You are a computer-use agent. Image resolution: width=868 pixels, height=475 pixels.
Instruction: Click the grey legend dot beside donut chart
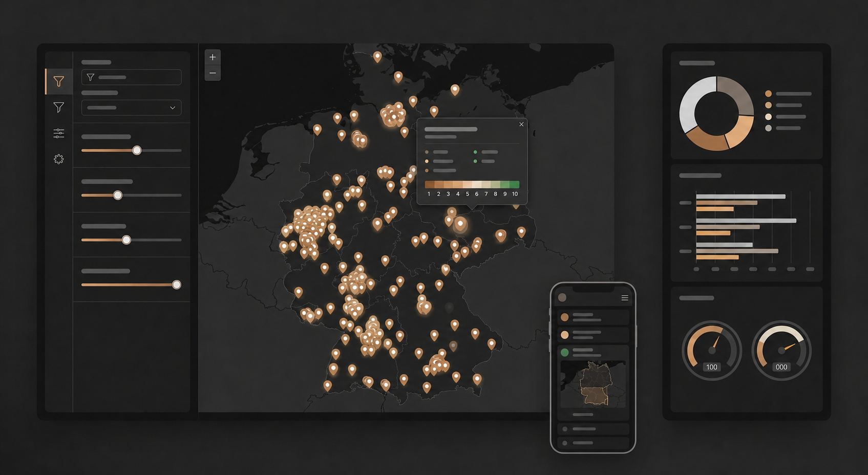[768, 128]
